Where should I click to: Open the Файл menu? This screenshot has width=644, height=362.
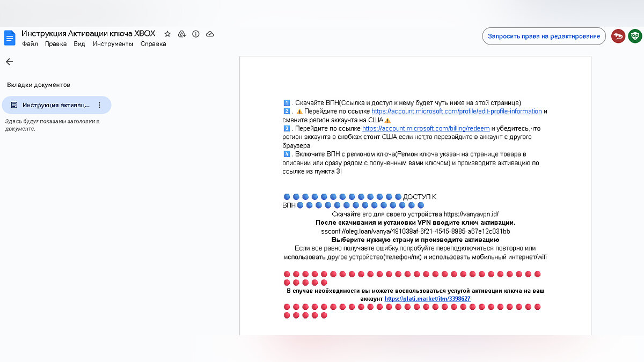[x=30, y=44]
